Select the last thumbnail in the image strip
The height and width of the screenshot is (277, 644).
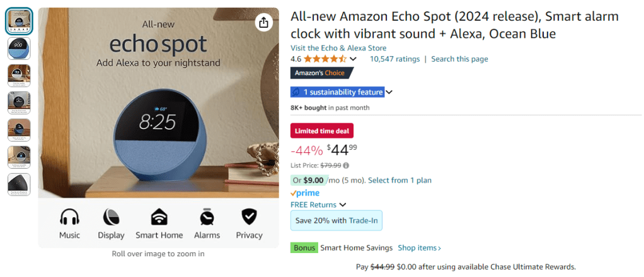(19, 184)
